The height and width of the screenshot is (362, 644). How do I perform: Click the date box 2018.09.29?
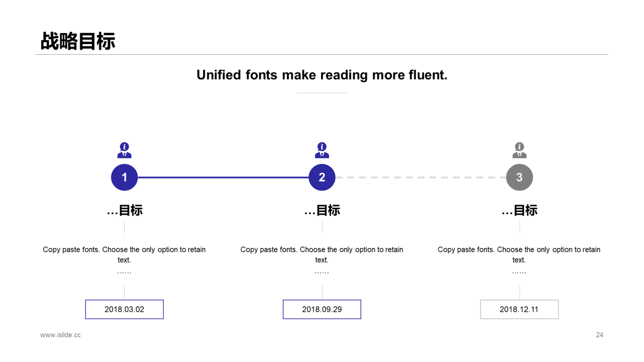(322, 309)
